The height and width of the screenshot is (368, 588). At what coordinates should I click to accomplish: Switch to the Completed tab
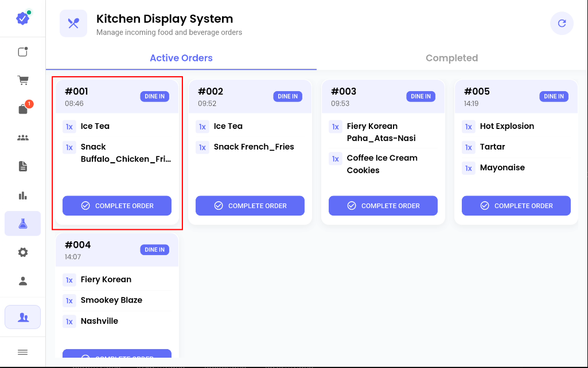(x=452, y=58)
